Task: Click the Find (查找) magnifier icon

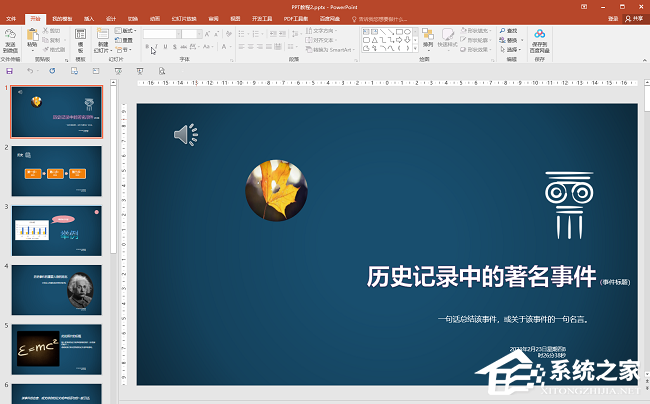Action: coord(503,30)
